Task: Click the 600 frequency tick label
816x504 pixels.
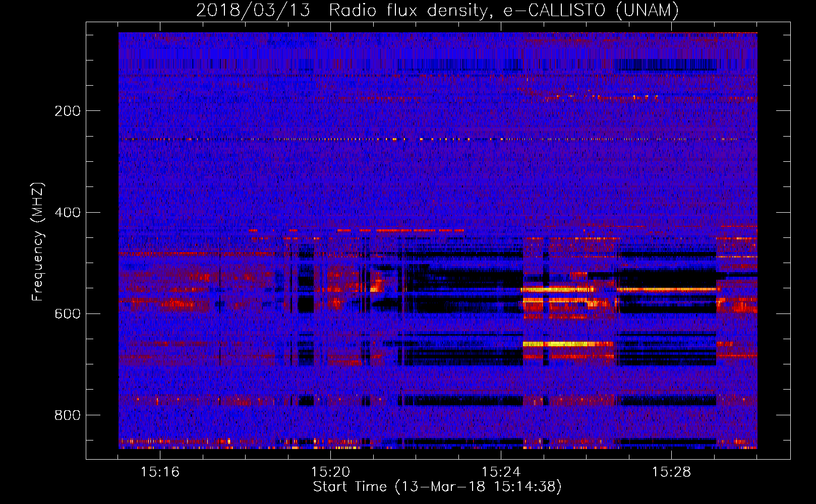Action: point(68,313)
